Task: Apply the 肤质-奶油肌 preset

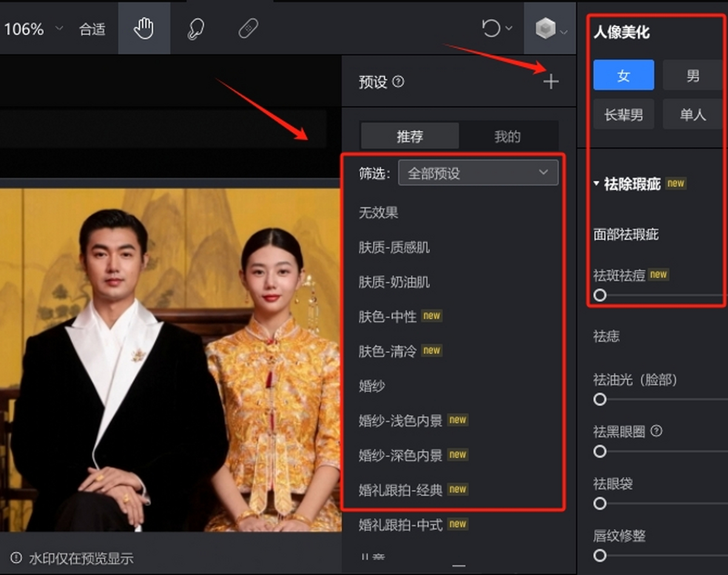Action: click(x=394, y=282)
